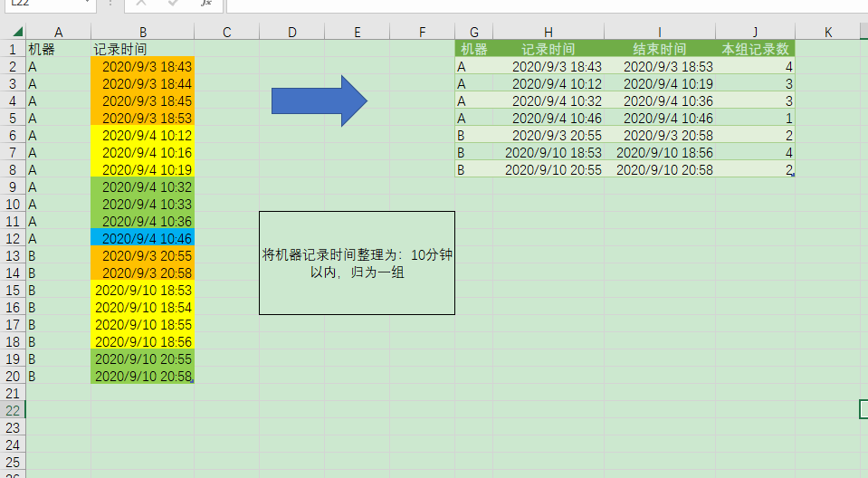Click cell 2020/9/3 18:45
Image resolution: width=868 pixels, height=478 pixels.
[x=143, y=100]
